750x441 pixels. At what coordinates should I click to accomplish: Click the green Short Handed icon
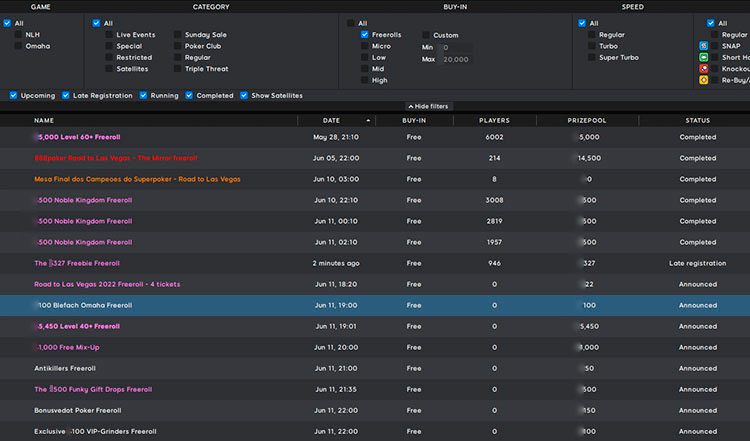(x=705, y=57)
